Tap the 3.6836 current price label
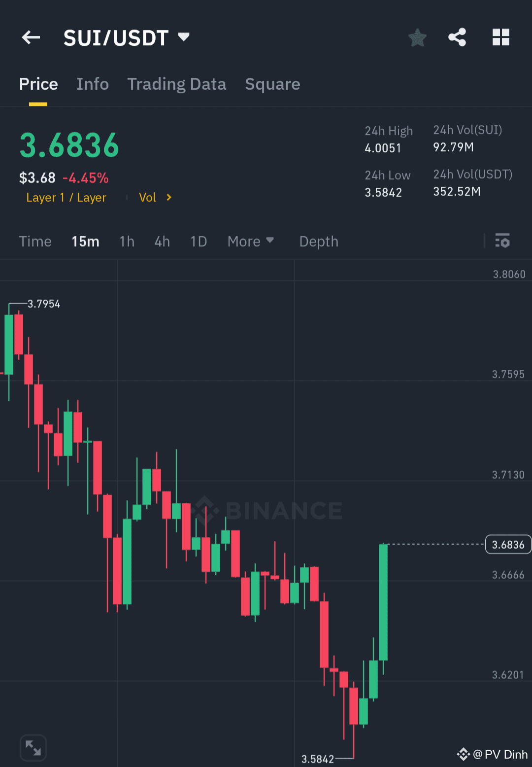The image size is (532, 767). click(508, 544)
